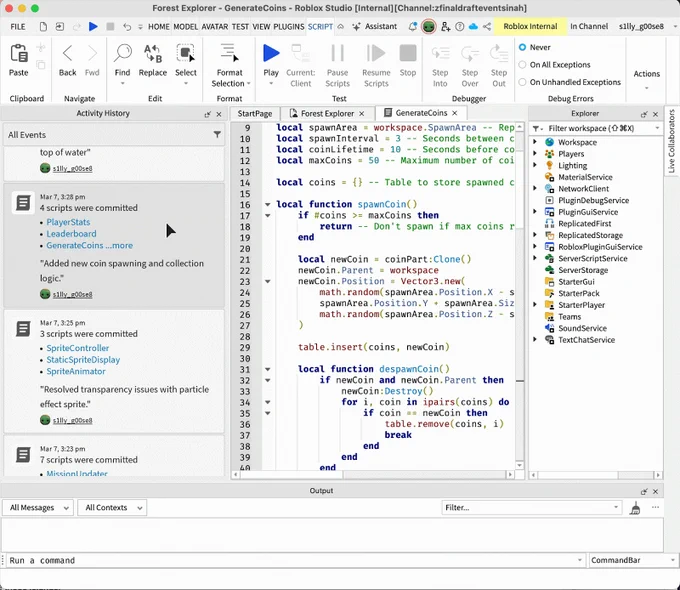680x590 pixels.
Task: Open the All Messages dropdown
Action: (38, 508)
